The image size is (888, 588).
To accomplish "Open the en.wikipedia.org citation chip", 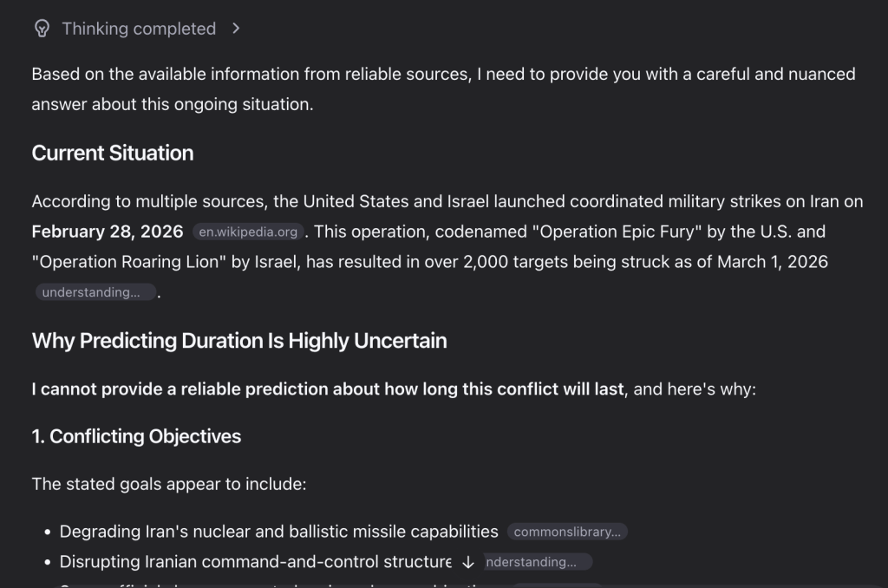I will click(248, 232).
